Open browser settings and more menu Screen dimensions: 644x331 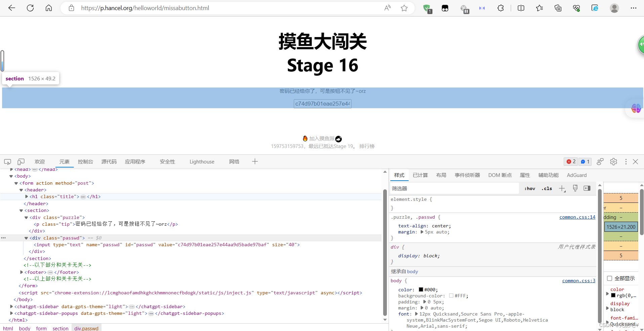[x=634, y=8]
